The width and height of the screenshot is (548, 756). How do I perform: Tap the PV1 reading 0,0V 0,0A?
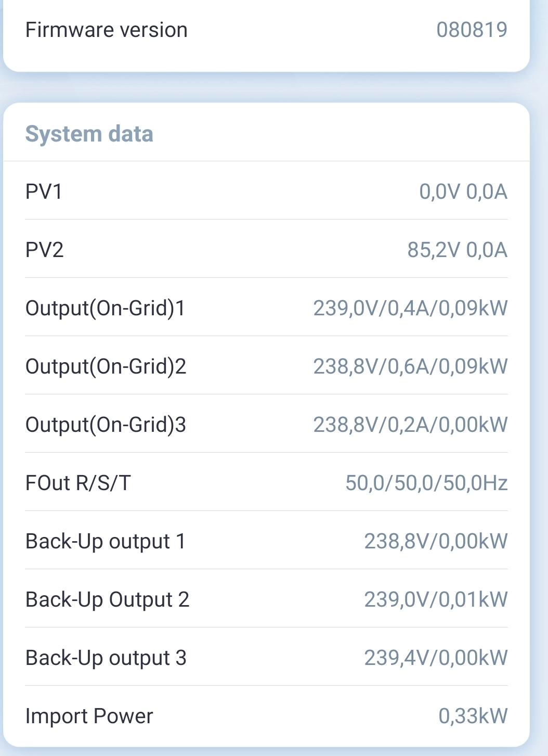(463, 191)
